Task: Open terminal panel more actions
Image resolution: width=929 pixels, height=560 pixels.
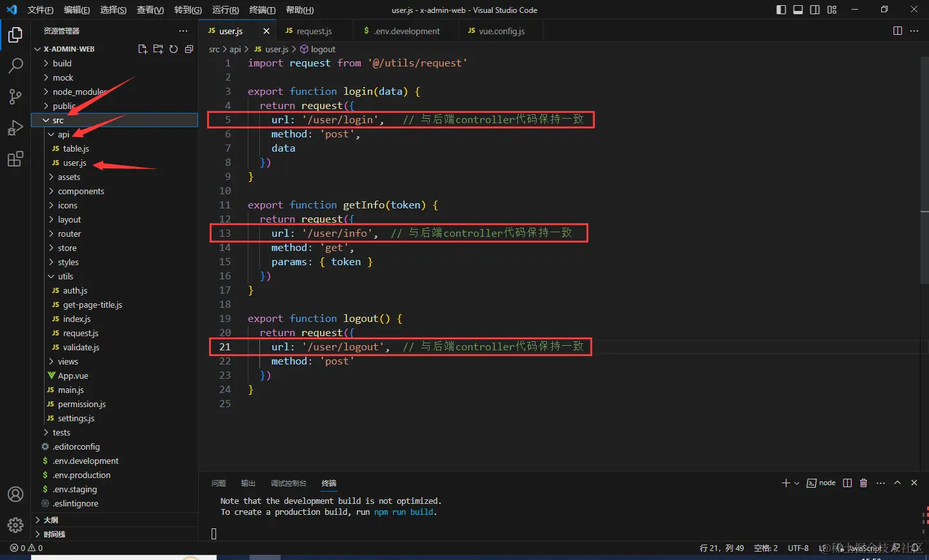Action: (x=881, y=483)
